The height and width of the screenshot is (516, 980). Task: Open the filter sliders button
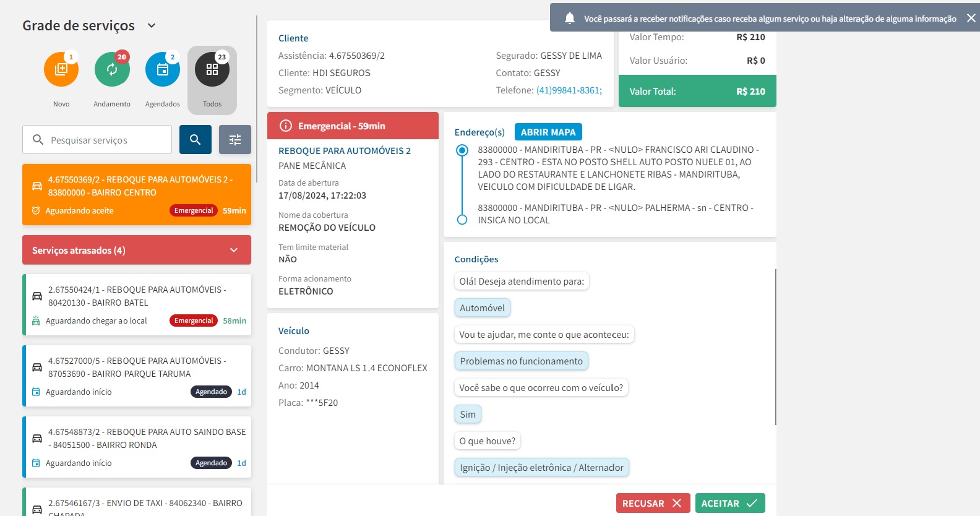(235, 140)
